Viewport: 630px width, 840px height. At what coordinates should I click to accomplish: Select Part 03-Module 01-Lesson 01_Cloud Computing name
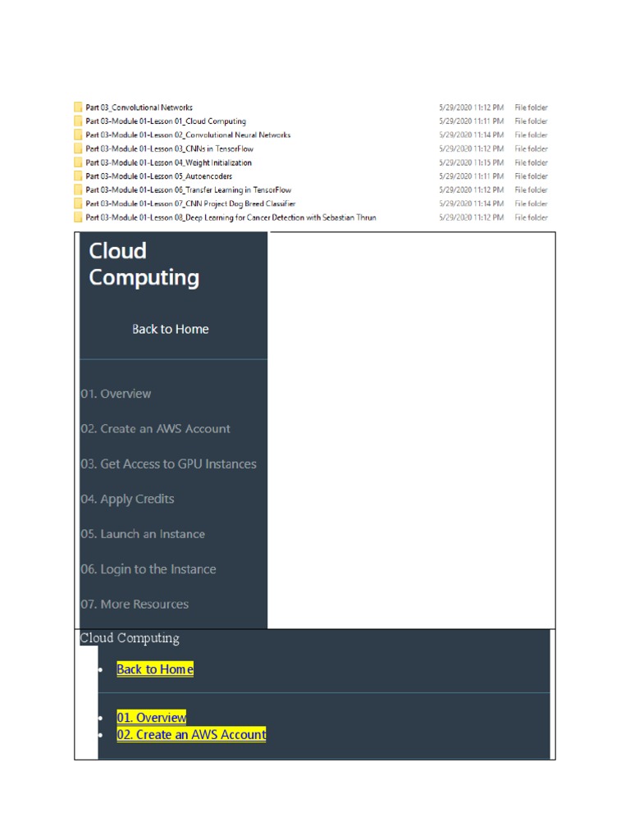pos(166,121)
